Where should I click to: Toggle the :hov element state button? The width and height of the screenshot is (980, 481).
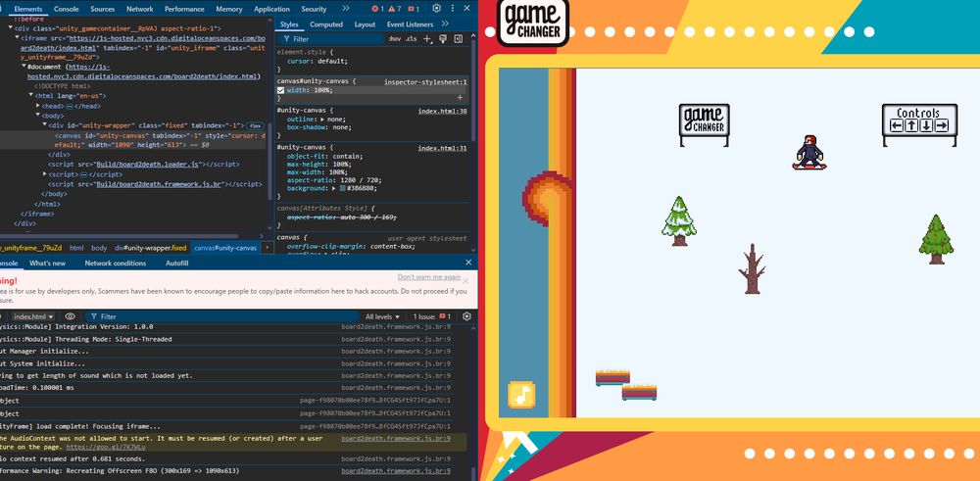(394, 39)
